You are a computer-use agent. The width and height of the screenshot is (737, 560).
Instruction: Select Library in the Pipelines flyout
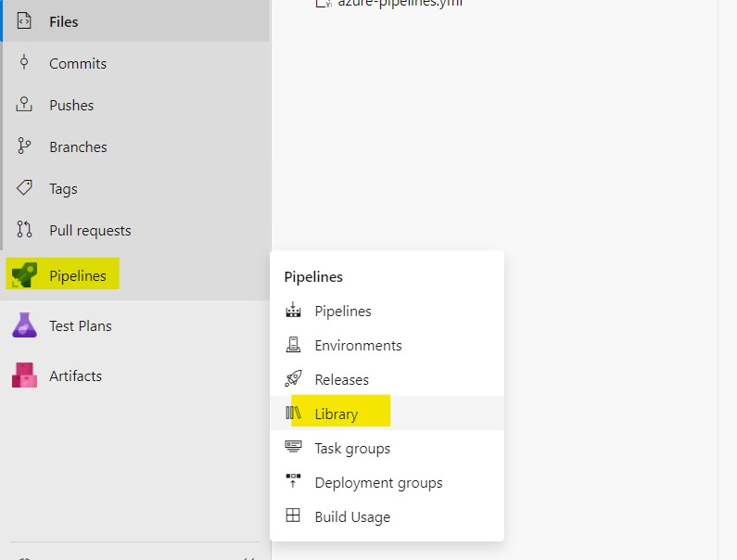click(x=336, y=414)
